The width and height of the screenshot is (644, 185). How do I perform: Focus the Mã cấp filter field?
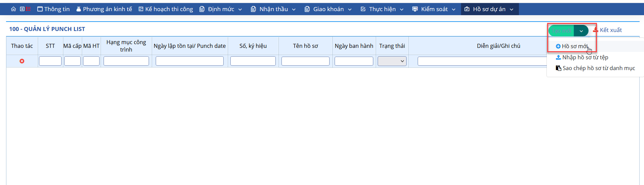pos(72,61)
